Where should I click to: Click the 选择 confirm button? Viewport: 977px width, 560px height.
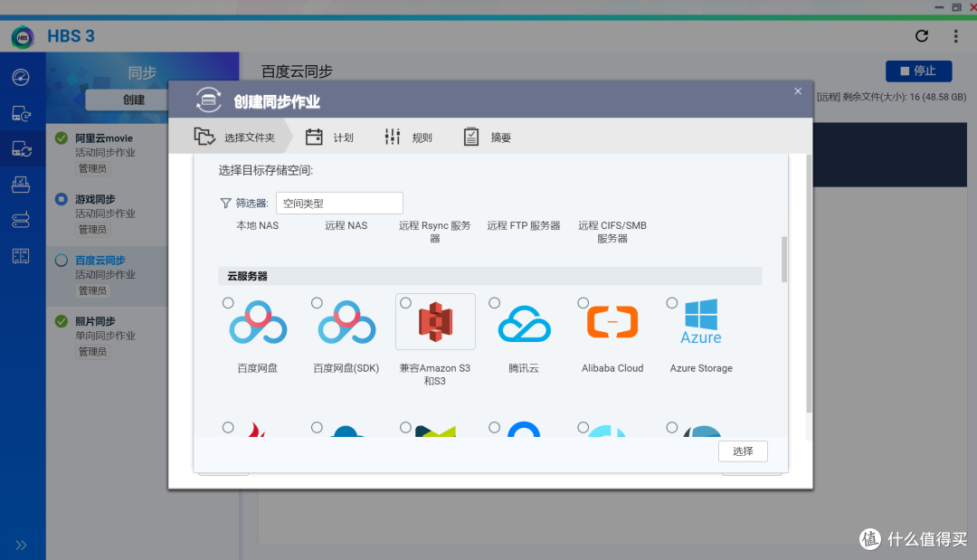click(743, 451)
